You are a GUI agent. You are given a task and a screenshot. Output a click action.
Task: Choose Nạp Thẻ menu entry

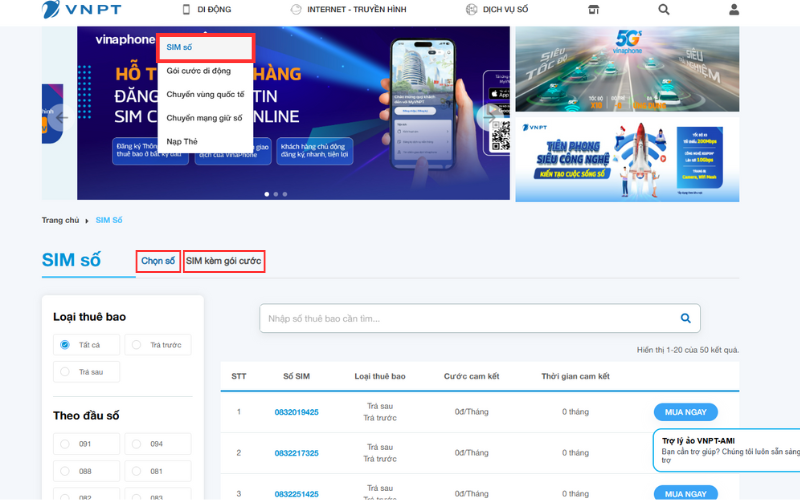pyautogui.click(x=182, y=141)
